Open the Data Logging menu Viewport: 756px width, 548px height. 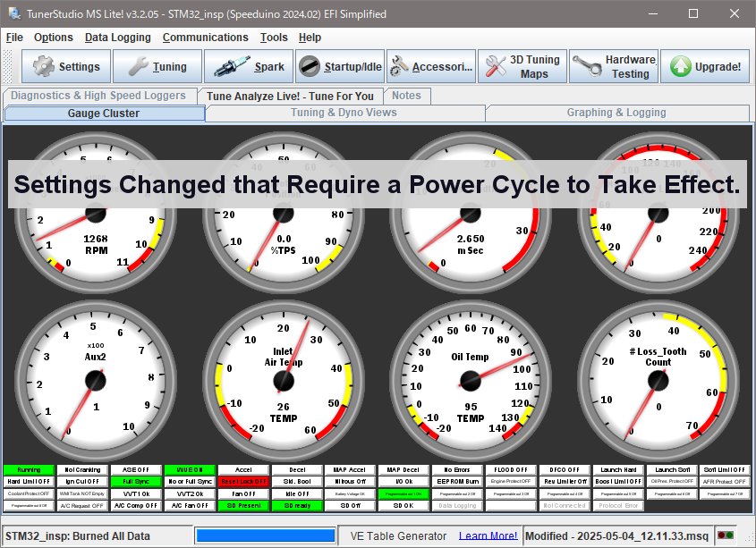tap(117, 38)
